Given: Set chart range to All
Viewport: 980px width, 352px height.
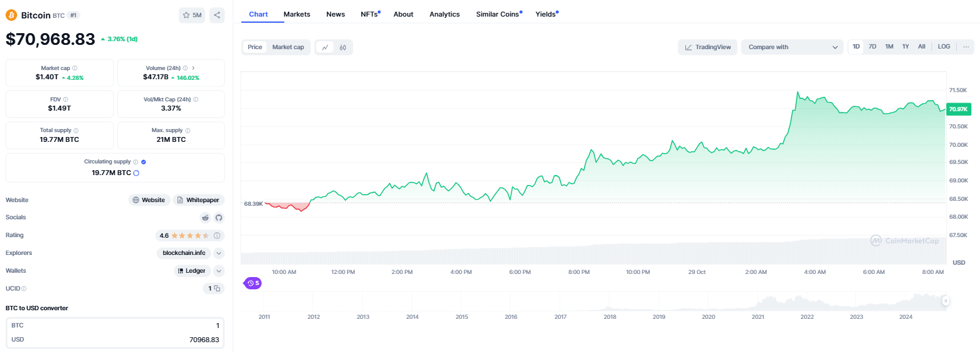Looking at the screenshot, I should [x=922, y=47].
